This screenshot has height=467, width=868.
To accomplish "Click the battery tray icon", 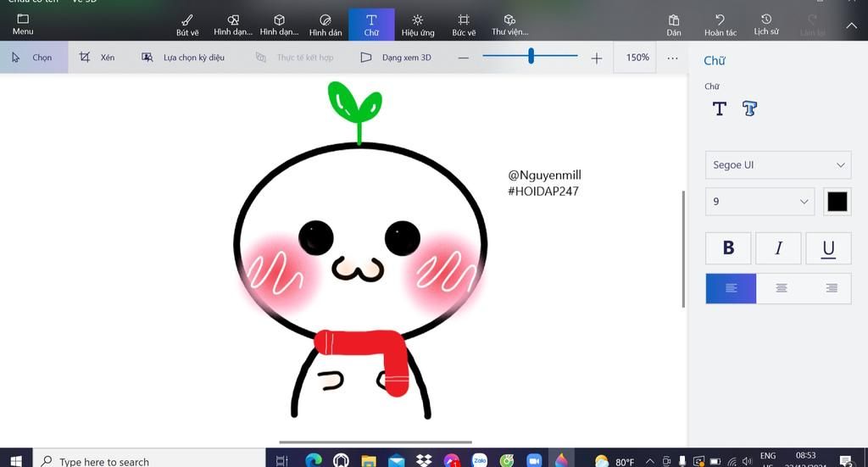I will (x=715, y=461).
